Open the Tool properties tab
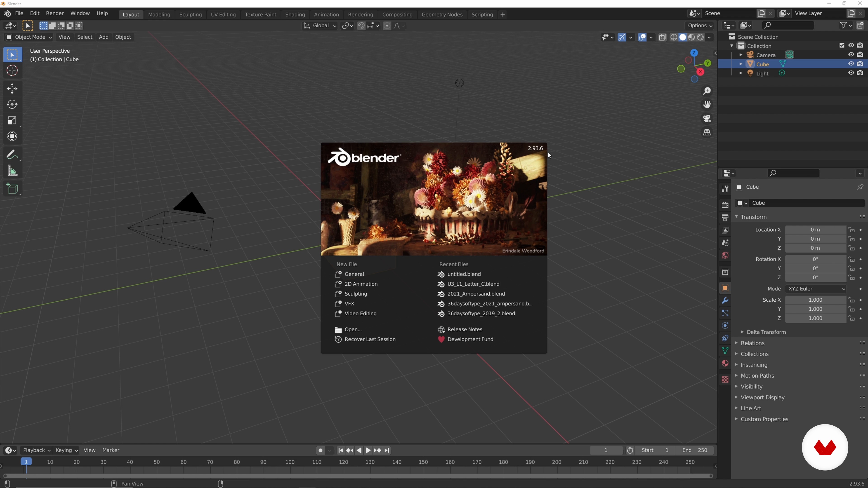Viewport: 868px width, 488px height. pyautogui.click(x=725, y=189)
